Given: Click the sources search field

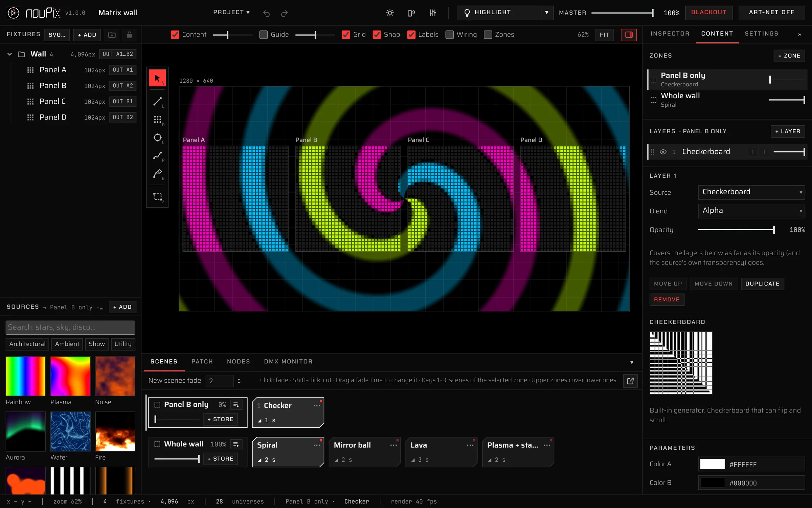Looking at the screenshot, I should click(70, 327).
